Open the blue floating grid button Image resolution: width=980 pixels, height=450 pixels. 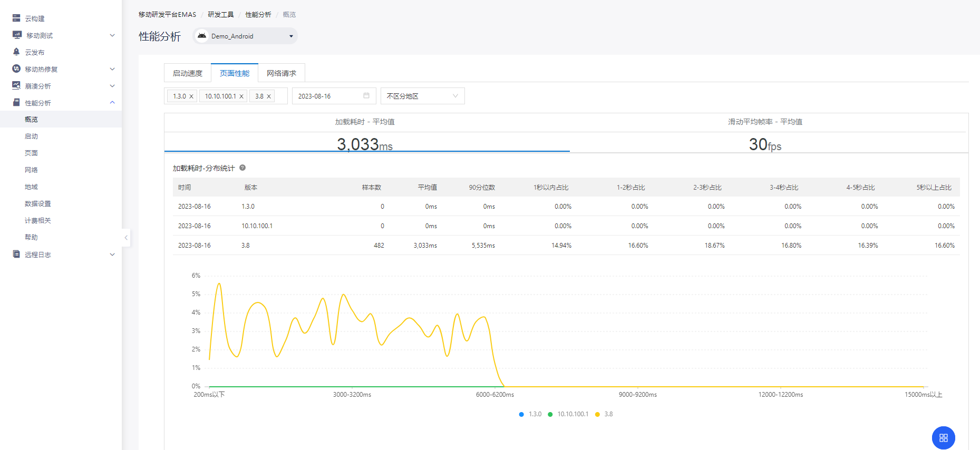coord(944,438)
